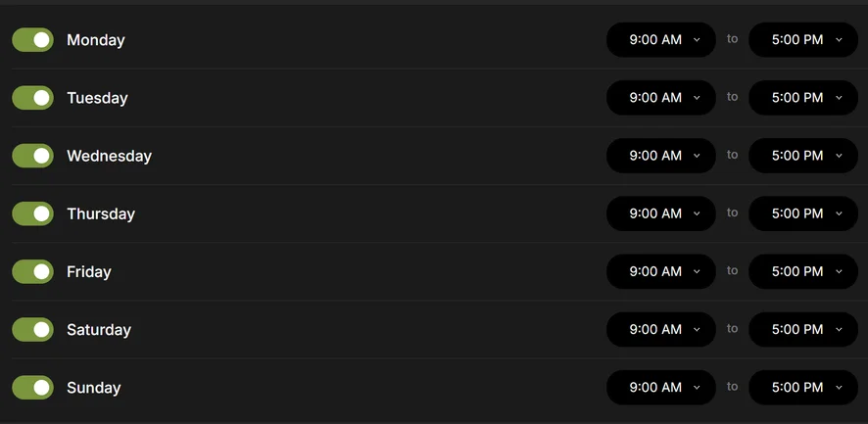Turn off the Tuesday toggle switch

32,98
